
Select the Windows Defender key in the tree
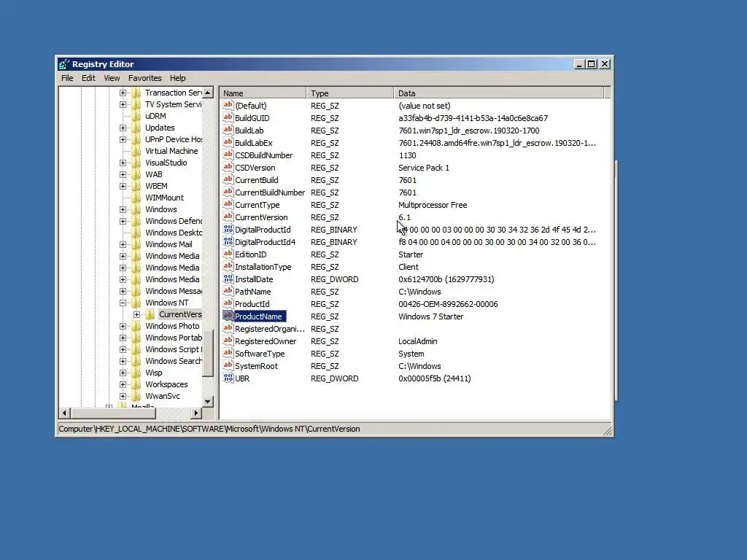(174, 221)
